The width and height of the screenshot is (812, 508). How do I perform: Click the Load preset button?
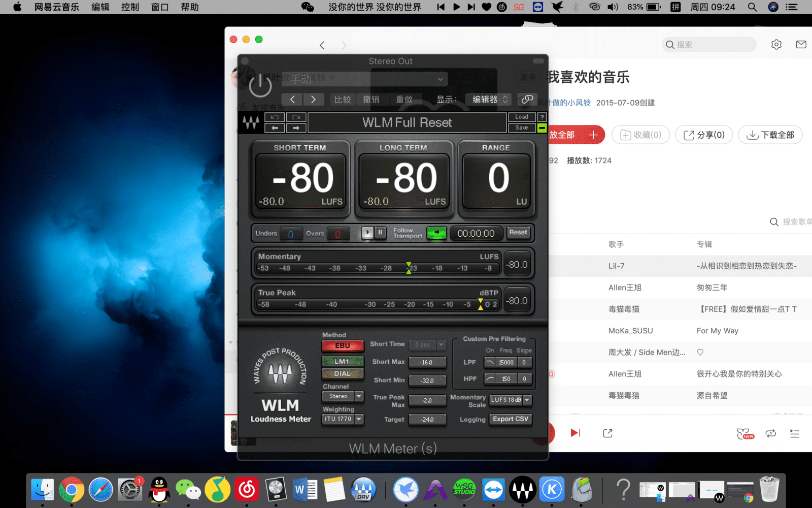(522, 117)
